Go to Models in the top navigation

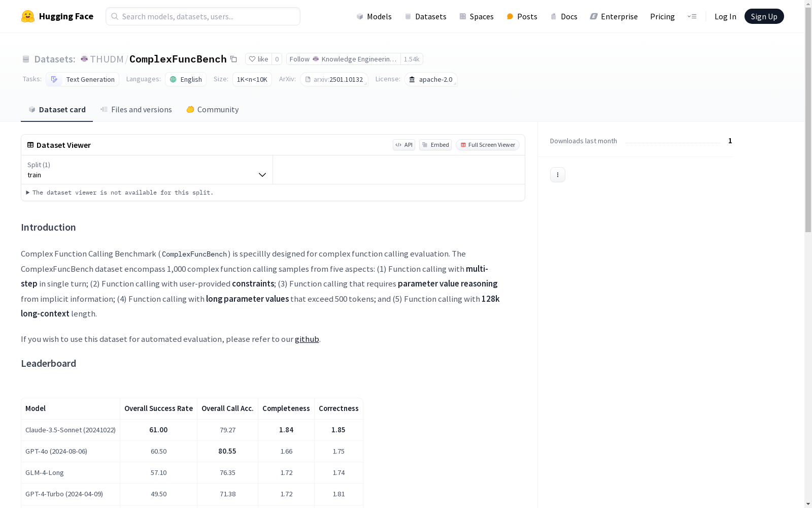pyautogui.click(x=374, y=16)
